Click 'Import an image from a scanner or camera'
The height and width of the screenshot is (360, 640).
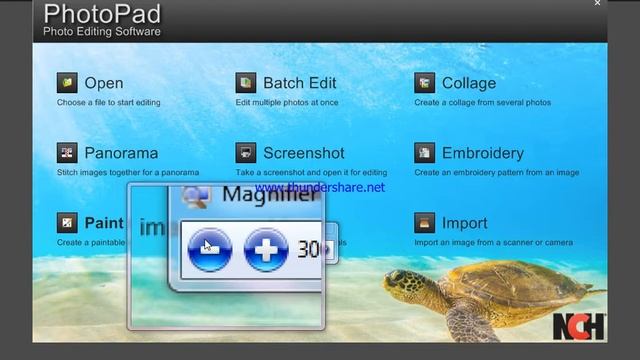[493, 242]
